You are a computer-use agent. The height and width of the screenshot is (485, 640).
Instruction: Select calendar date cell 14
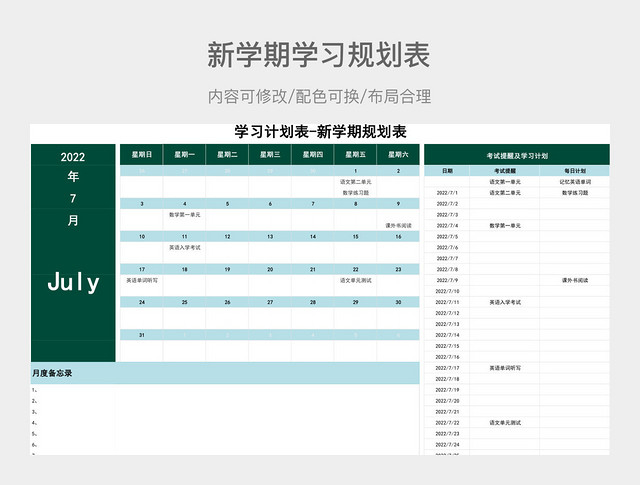click(313, 236)
